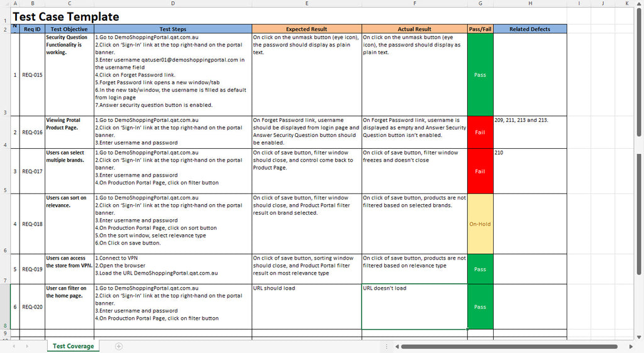This screenshot has height=353, width=644.
Task: Select the Expected Result header cell
Action: pos(306,29)
